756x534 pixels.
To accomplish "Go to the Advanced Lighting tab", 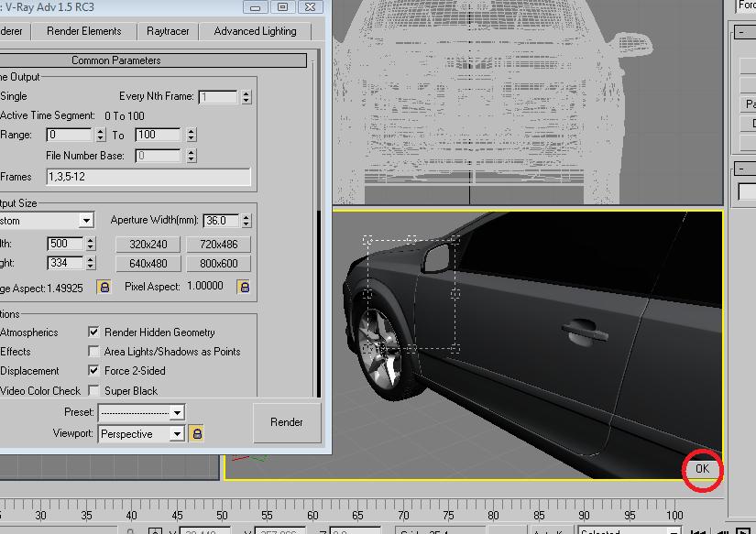I will pyautogui.click(x=255, y=31).
